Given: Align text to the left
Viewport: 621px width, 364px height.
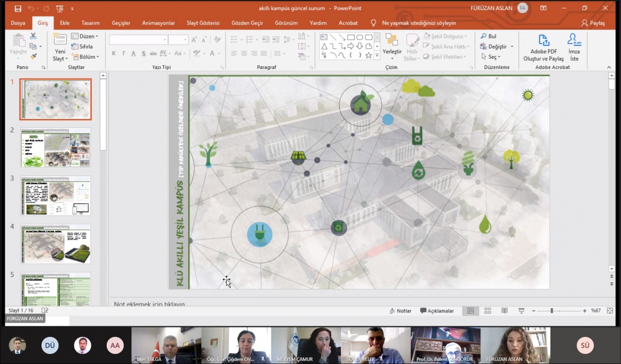Looking at the screenshot, I should click(234, 54).
